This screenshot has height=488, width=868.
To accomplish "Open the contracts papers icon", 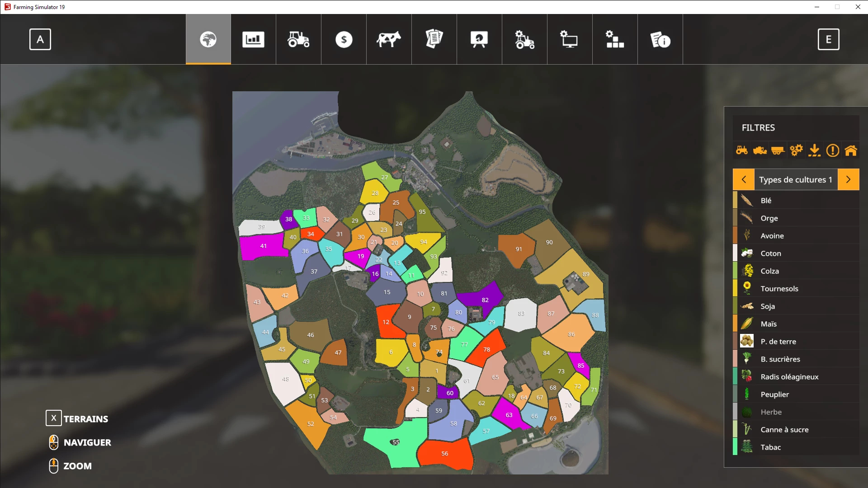I will pos(434,39).
